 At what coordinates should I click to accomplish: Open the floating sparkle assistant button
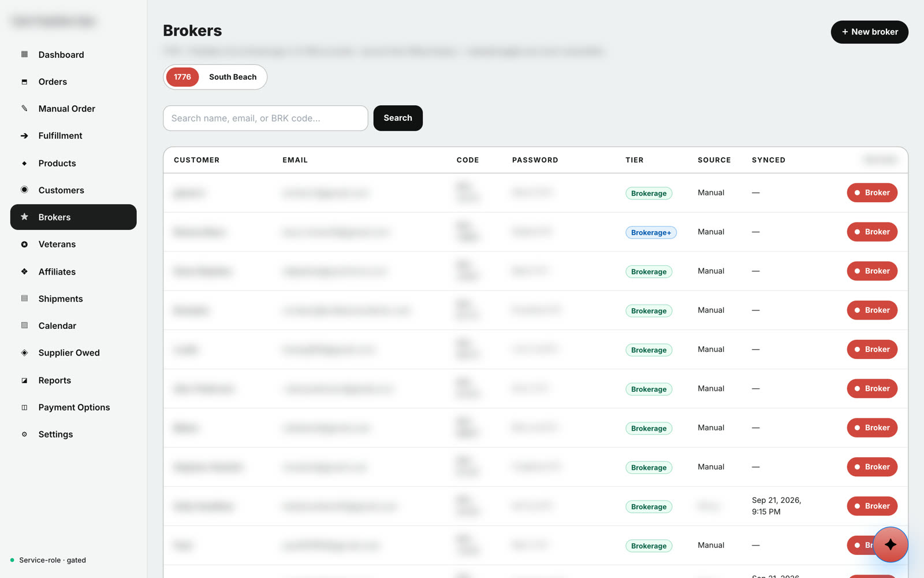(891, 544)
